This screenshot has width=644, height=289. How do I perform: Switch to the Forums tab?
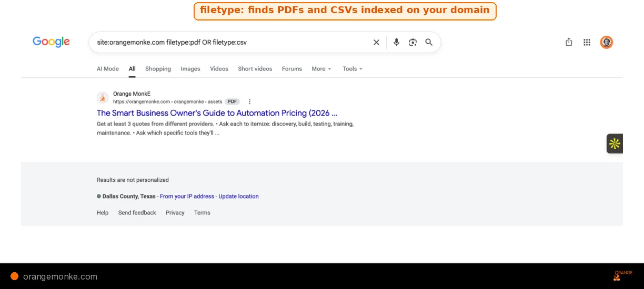(x=292, y=69)
